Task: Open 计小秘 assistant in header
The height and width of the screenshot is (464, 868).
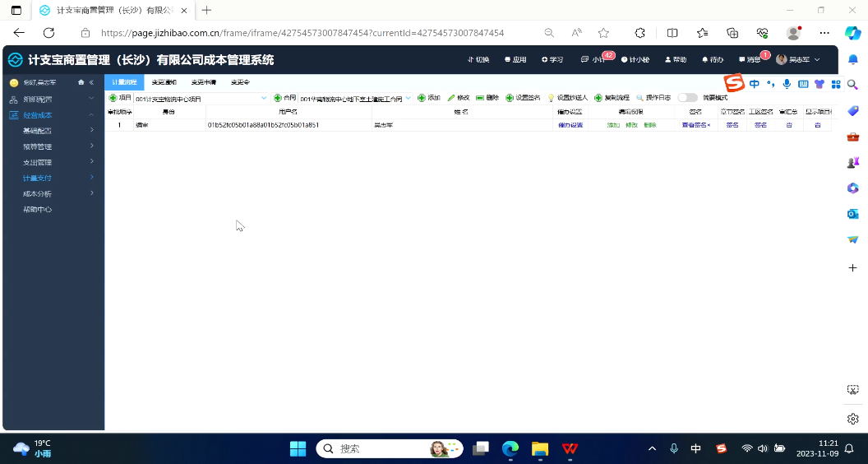Action: click(635, 59)
